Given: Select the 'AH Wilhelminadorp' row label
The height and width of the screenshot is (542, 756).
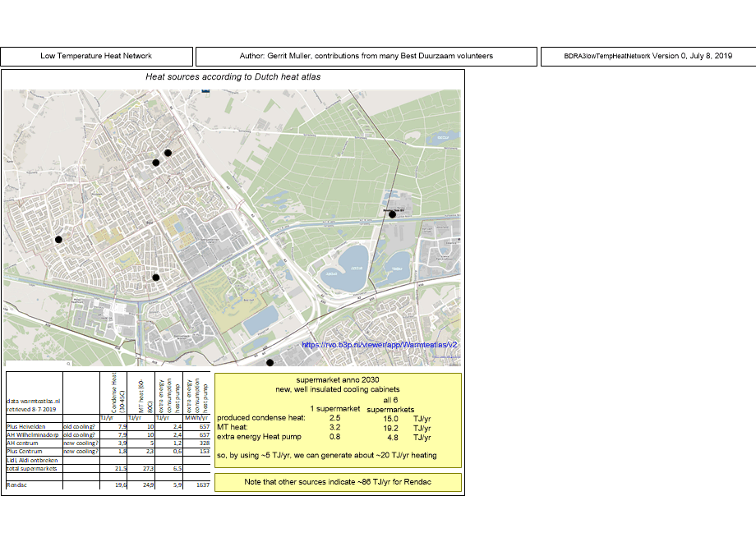Looking at the screenshot, I should 32,435.
